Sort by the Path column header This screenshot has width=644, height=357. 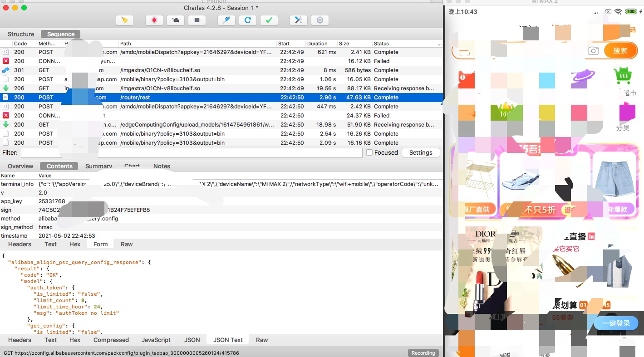[197, 44]
